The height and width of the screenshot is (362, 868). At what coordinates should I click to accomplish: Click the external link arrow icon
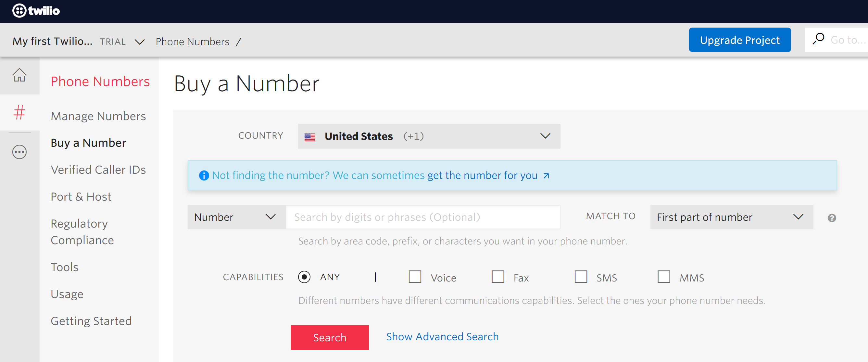point(546,176)
